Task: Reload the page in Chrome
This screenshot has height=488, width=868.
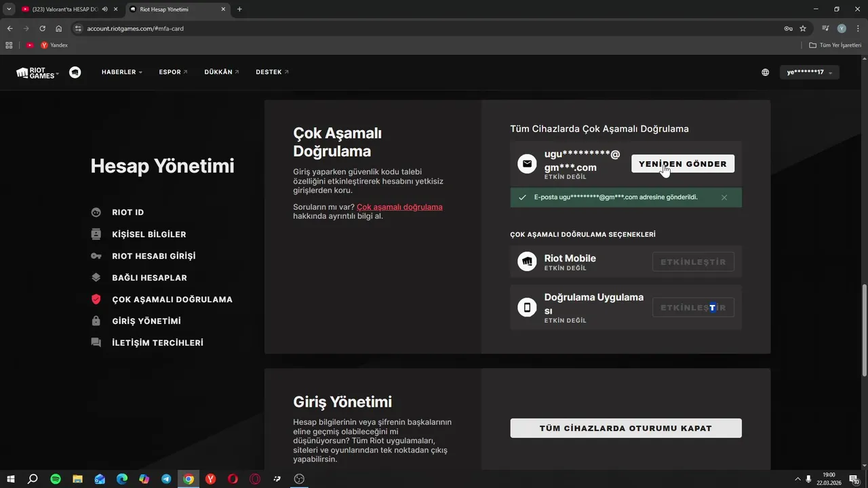Action: tap(42, 28)
